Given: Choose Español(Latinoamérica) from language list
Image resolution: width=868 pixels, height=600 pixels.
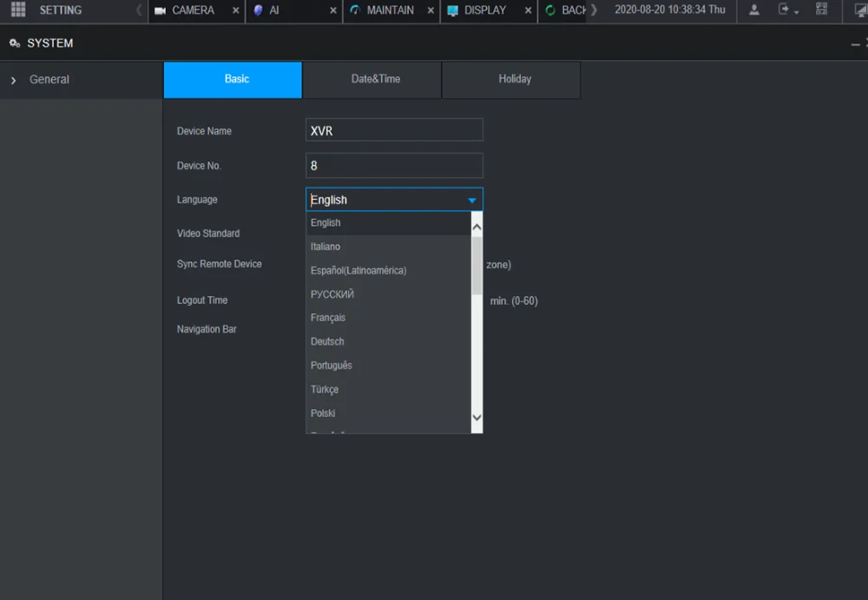Looking at the screenshot, I should point(388,270).
